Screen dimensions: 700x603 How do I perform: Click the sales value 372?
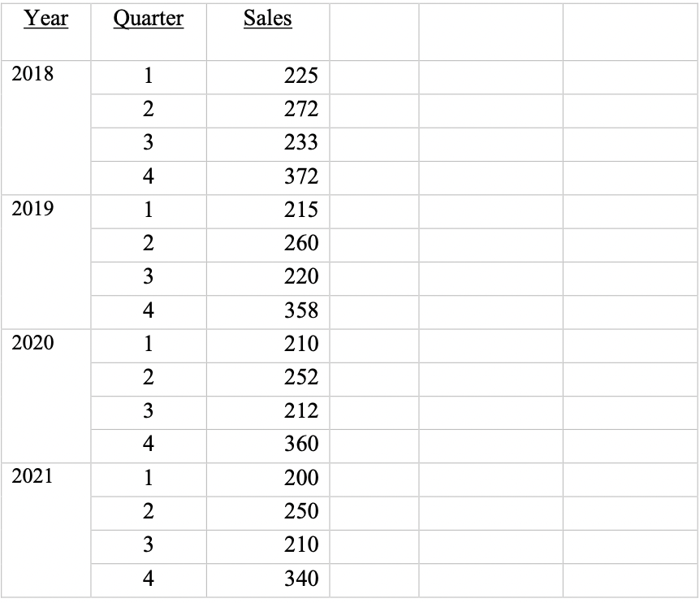pyautogui.click(x=301, y=176)
